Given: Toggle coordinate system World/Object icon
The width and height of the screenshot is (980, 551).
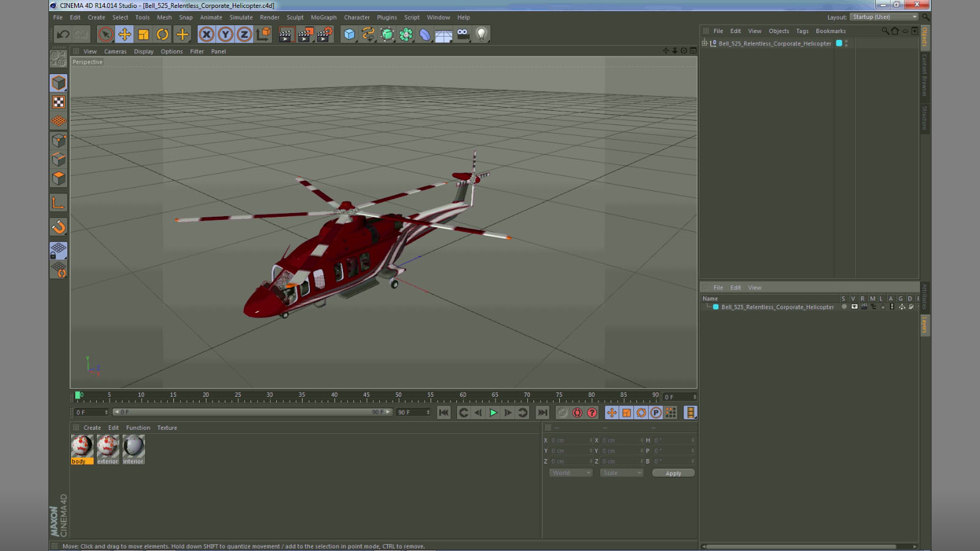Looking at the screenshot, I should pos(263,34).
